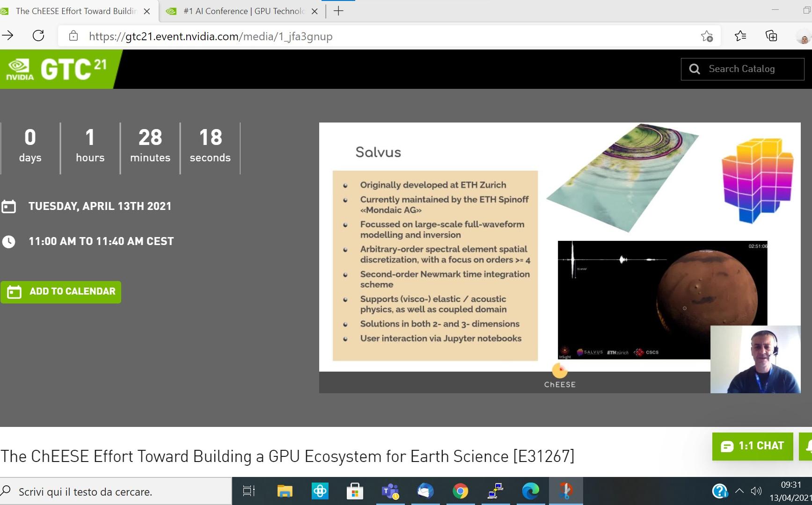812x505 pixels.
Task: Open the Favorites list icon
Action: pyautogui.click(x=740, y=36)
